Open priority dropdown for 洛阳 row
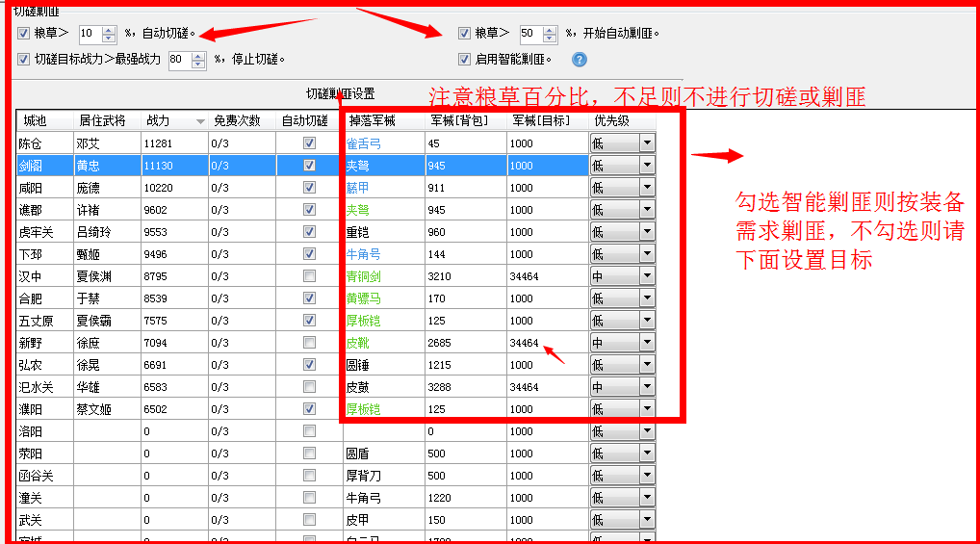Screen dimensions: 980x544 tap(647, 431)
